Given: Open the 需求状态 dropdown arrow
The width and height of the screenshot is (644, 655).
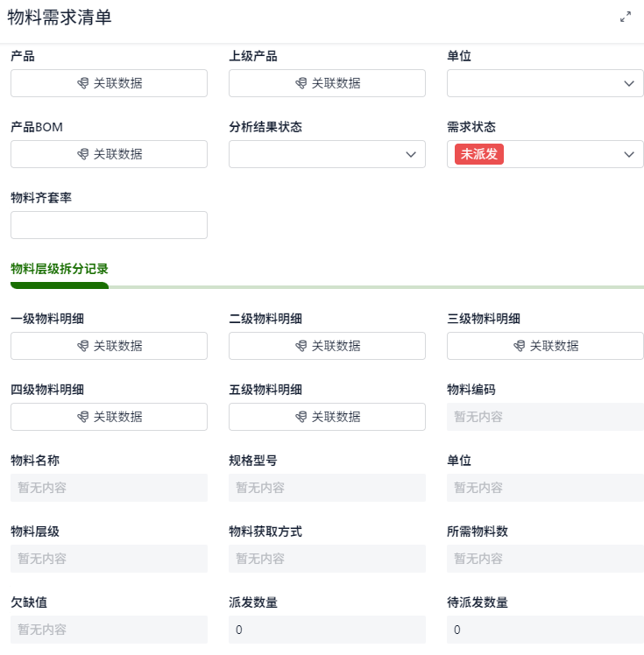Looking at the screenshot, I should pyautogui.click(x=628, y=154).
